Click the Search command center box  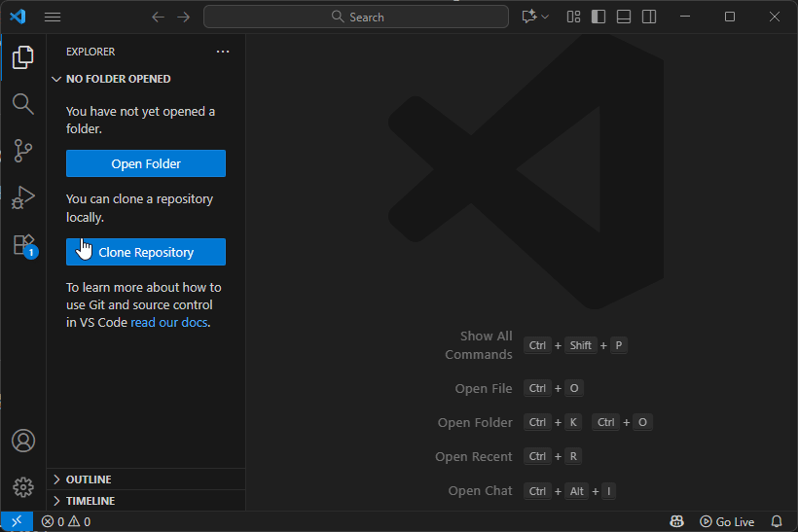tap(356, 17)
